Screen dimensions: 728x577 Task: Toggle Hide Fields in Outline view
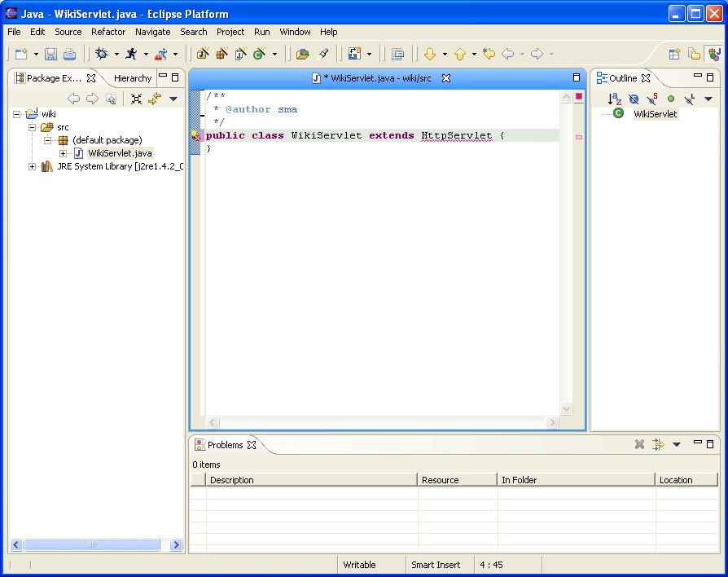click(x=634, y=99)
